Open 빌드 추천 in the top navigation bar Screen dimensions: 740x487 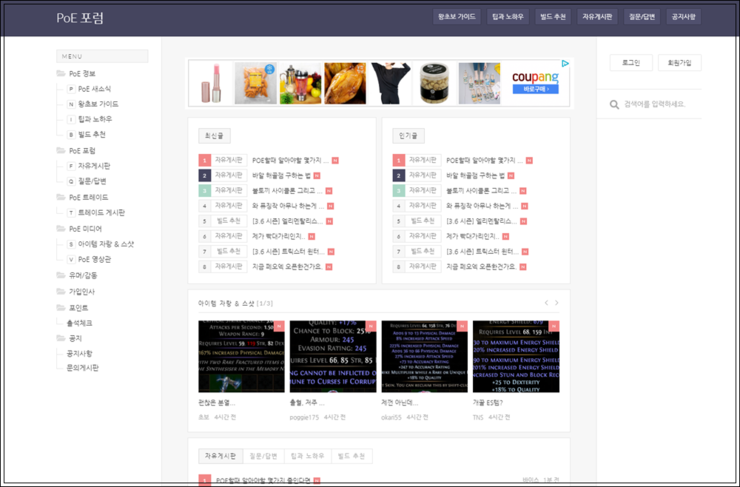[x=553, y=17]
